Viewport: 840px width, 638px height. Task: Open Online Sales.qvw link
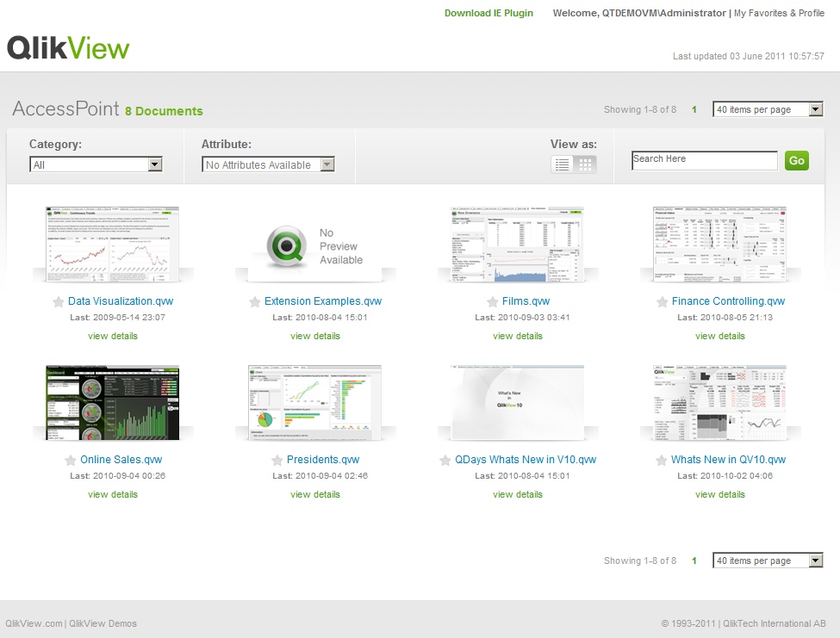[121, 460]
